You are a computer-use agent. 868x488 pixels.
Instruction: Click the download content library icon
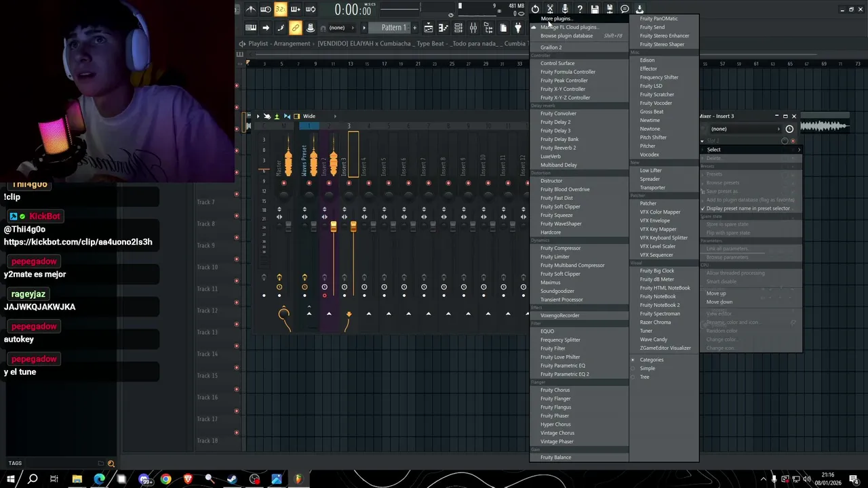(x=639, y=9)
